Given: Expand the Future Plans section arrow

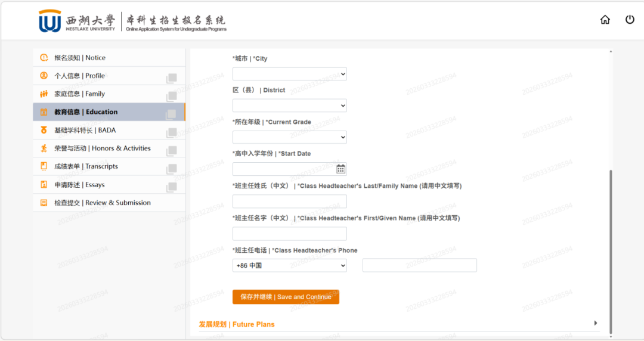Looking at the screenshot, I should pos(596,323).
